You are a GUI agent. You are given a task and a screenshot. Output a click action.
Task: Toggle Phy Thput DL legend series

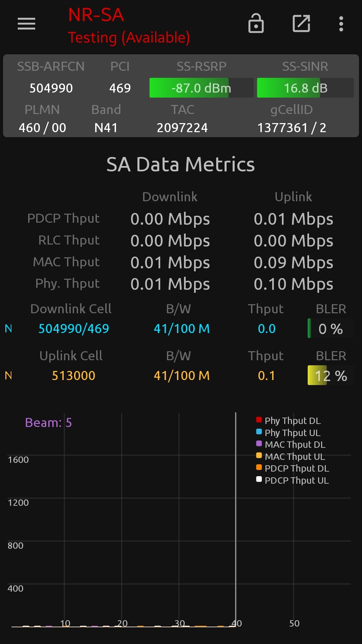tap(289, 421)
